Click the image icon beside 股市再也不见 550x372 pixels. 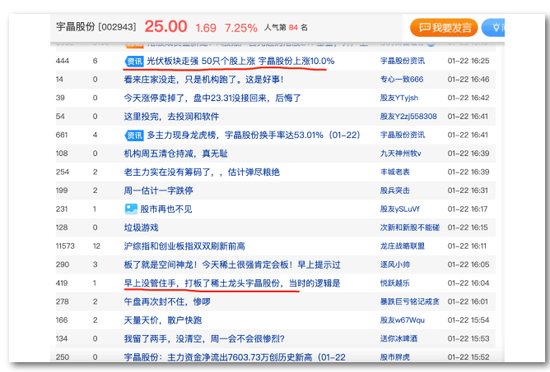(131, 209)
